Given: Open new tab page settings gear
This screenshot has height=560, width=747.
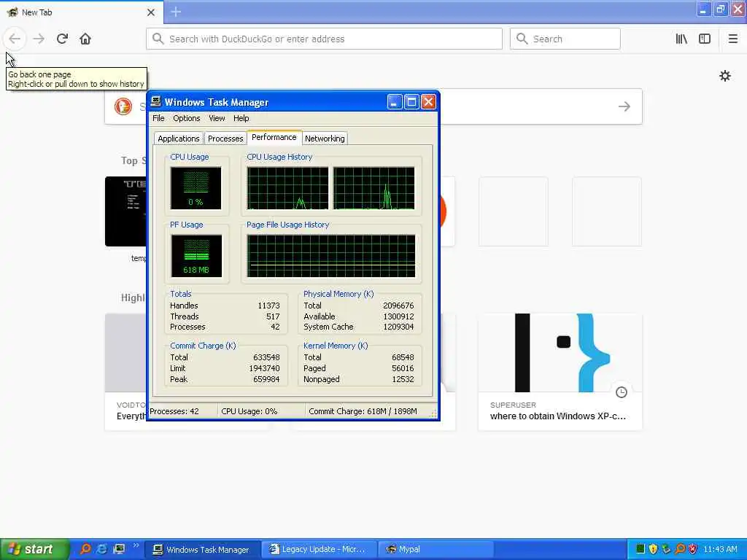Looking at the screenshot, I should 724,76.
